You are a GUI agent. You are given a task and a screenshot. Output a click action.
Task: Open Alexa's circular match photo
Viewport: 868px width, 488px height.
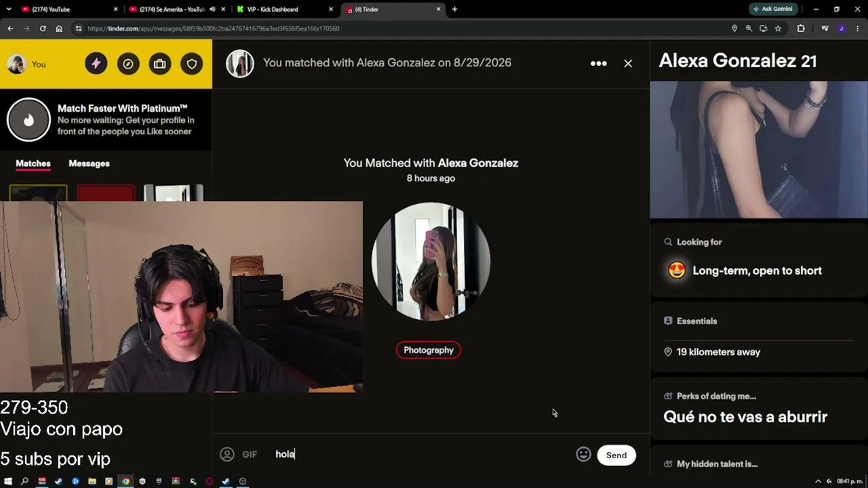(x=431, y=261)
